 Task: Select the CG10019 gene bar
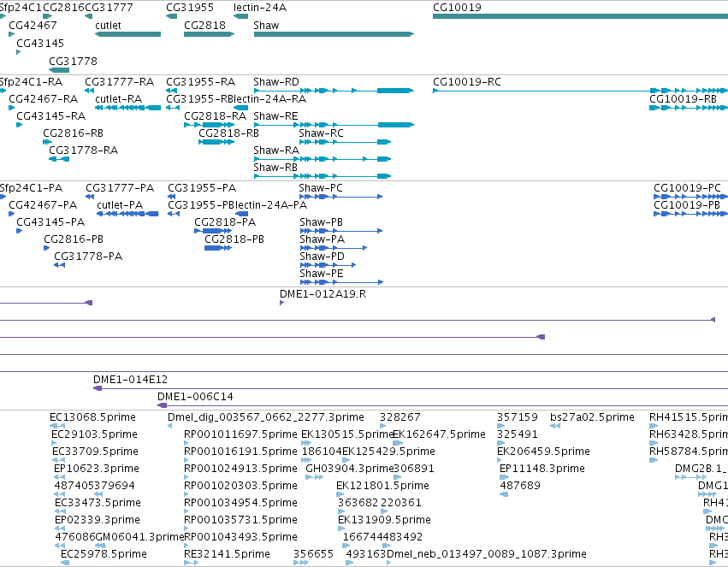click(580, 16)
